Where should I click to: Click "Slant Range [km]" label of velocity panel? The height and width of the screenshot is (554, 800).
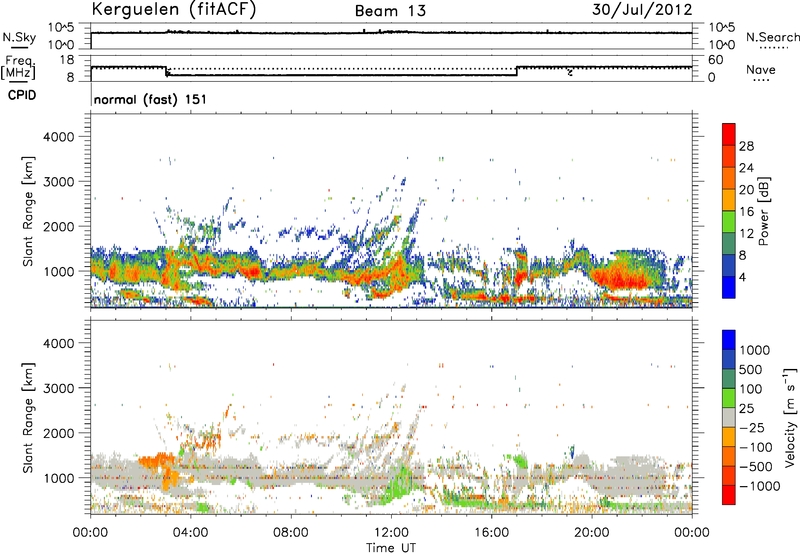[28, 417]
